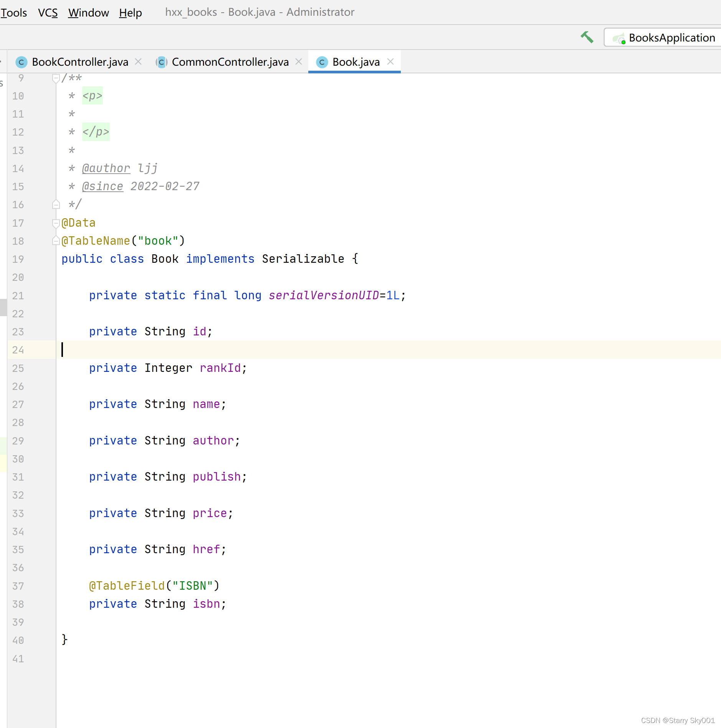
Task: Collapse the comment fold end at line 16
Action: [x=56, y=204]
